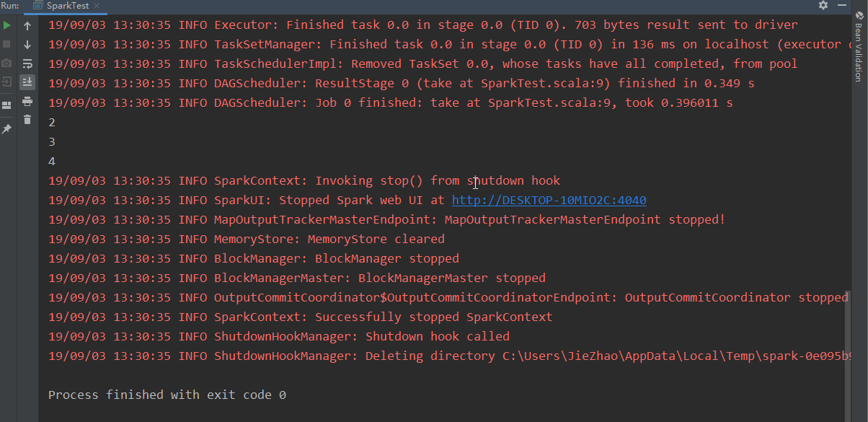This screenshot has height=422, width=868.
Task: Toggle the pin tab icon
Action: click(x=7, y=129)
